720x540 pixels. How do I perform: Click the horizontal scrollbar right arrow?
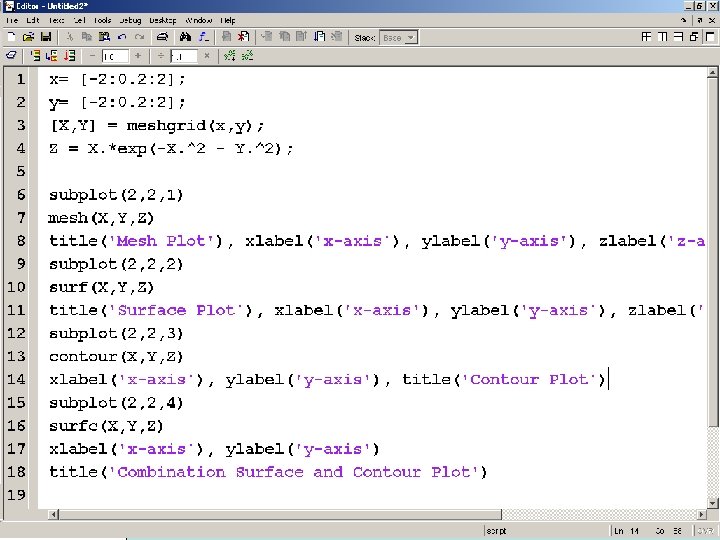(702, 514)
